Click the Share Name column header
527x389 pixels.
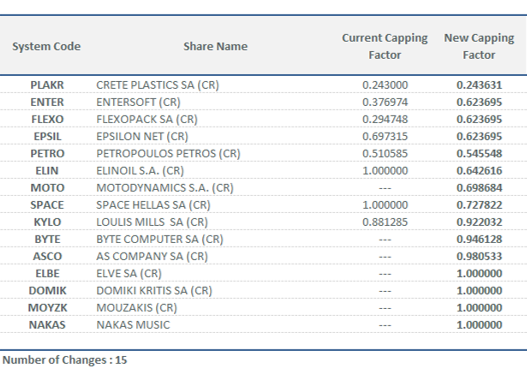click(215, 46)
